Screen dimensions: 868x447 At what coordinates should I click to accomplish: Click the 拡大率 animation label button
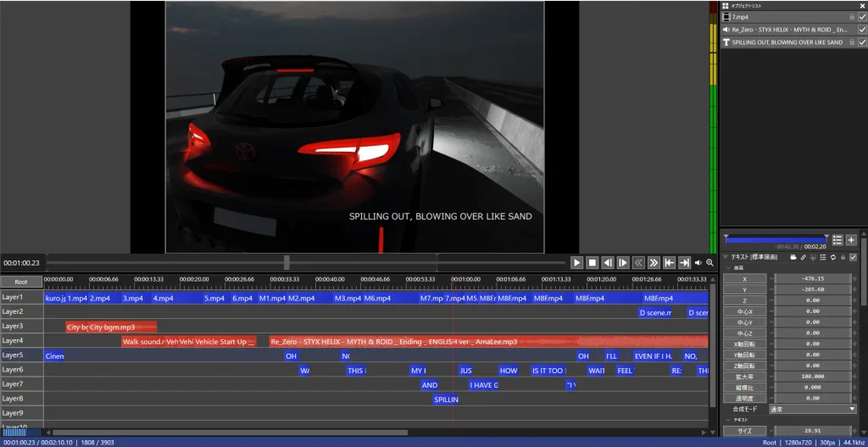pos(744,377)
